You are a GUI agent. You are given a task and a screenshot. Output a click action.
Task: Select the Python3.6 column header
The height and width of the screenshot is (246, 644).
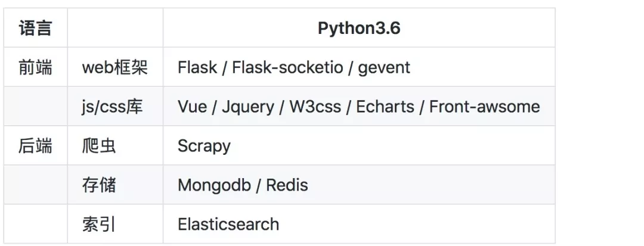[358, 29]
